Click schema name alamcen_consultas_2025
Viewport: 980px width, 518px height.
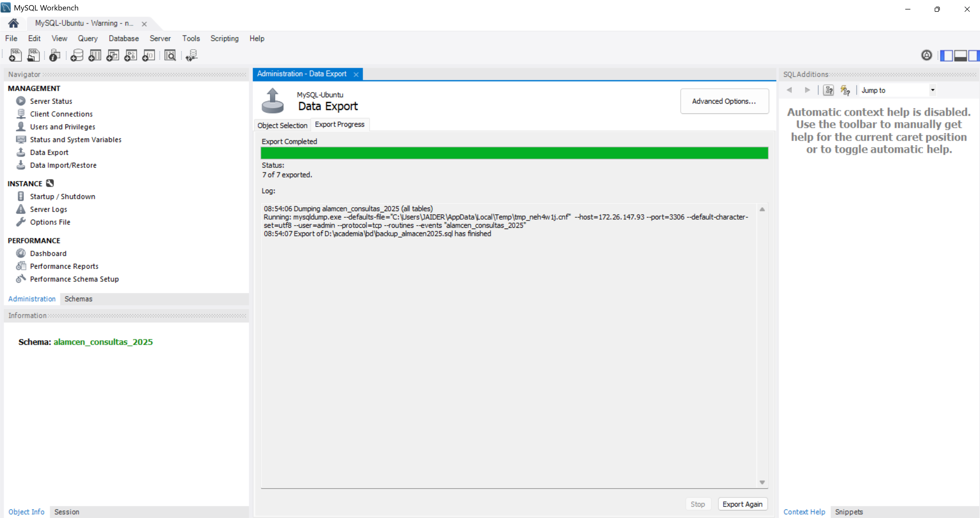[x=103, y=342]
